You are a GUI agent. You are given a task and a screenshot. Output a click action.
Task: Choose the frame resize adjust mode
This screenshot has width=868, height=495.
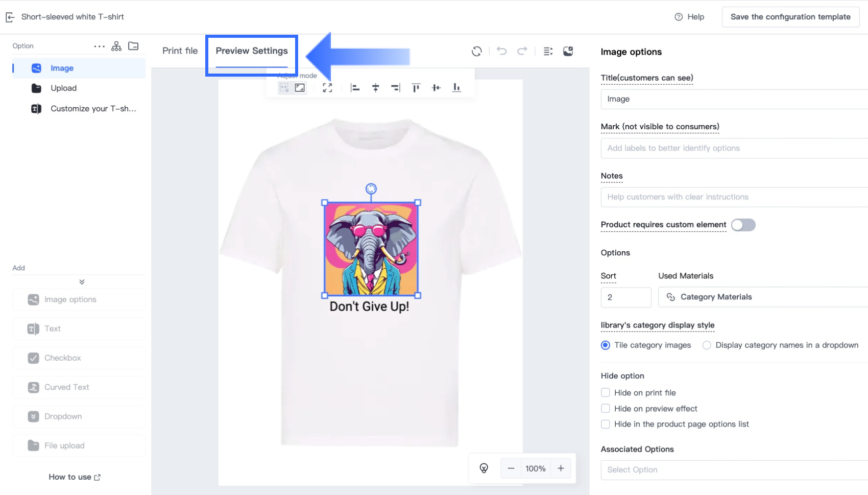[x=300, y=88]
